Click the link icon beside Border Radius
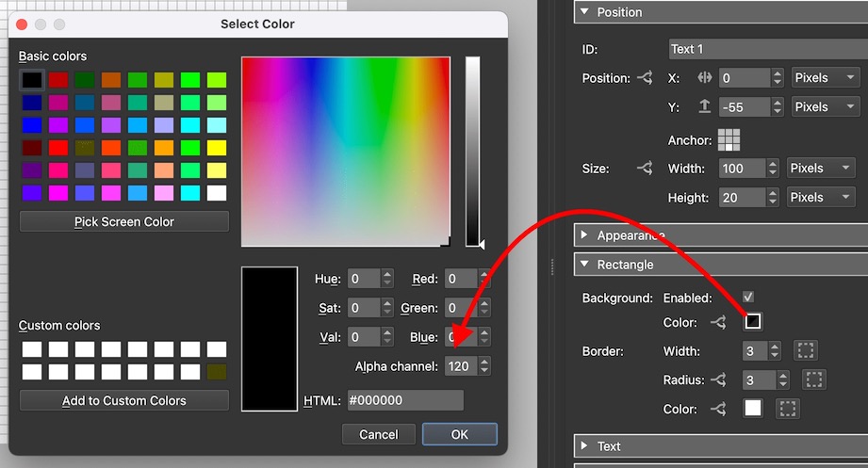 tap(719, 379)
